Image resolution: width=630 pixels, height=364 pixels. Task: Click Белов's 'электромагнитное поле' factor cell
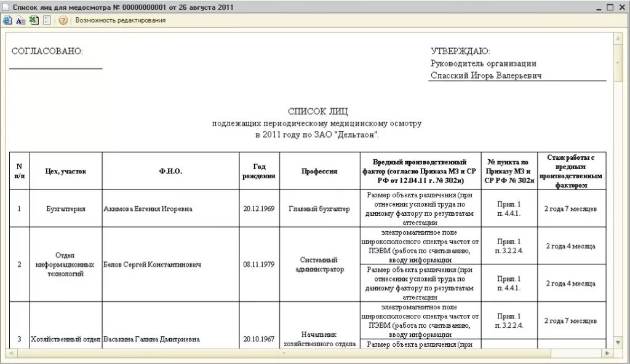[420, 246]
